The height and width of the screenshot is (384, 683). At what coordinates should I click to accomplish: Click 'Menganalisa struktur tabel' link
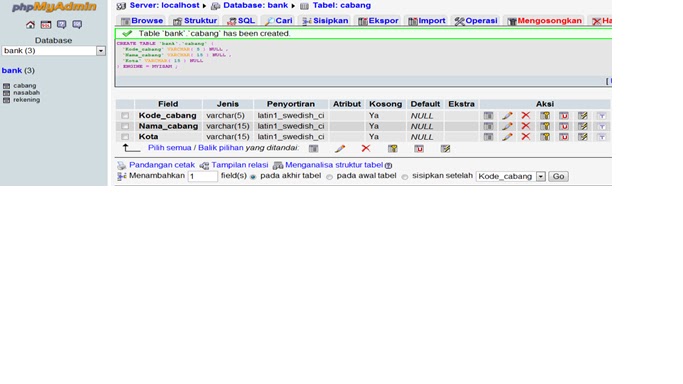point(334,165)
